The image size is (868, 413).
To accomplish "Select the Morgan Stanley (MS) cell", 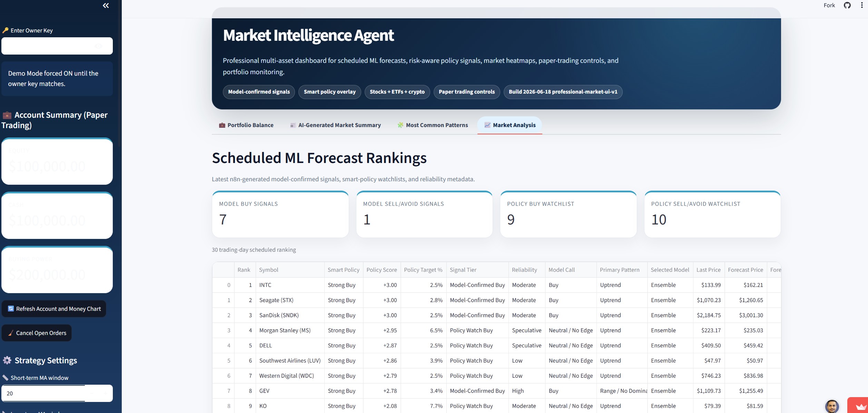I will (x=290, y=330).
